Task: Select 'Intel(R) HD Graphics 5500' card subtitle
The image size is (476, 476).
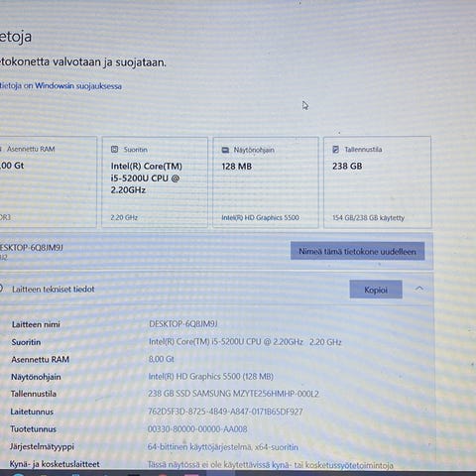Action: pyautogui.click(x=260, y=217)
